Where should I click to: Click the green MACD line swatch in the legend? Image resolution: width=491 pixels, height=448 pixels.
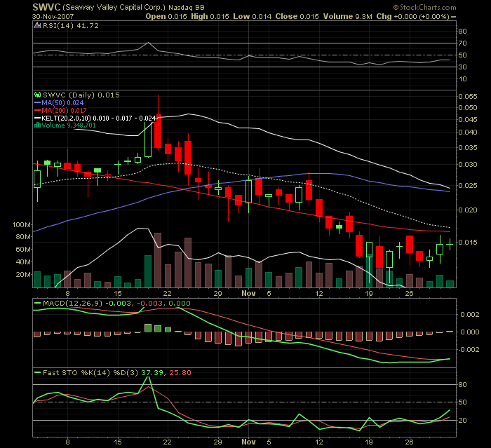(x=38, y=303)
